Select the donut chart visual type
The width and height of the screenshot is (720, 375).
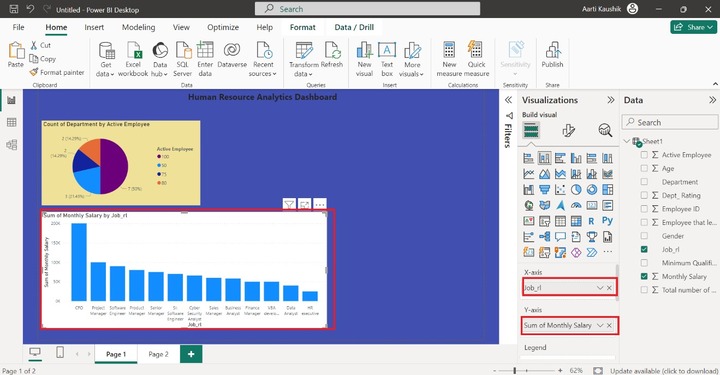[x=592, y=190]
